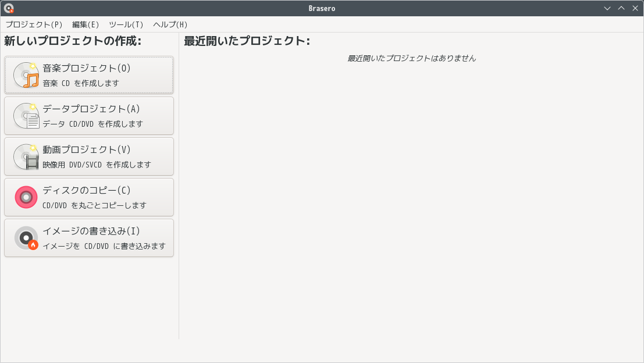644x363 pixels.
Task: Begin a 動画プロジェクト for DVD/SVCD
Action: tap(88, 156)
